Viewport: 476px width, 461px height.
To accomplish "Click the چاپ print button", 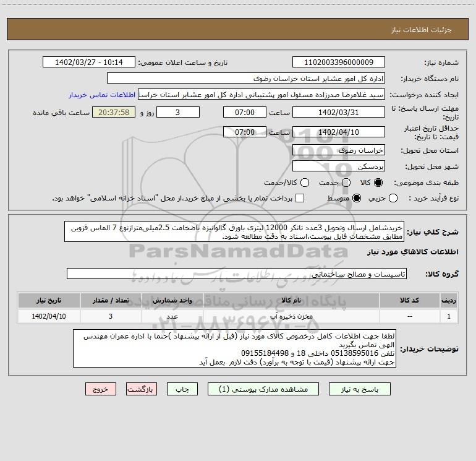I will point(182,389).
